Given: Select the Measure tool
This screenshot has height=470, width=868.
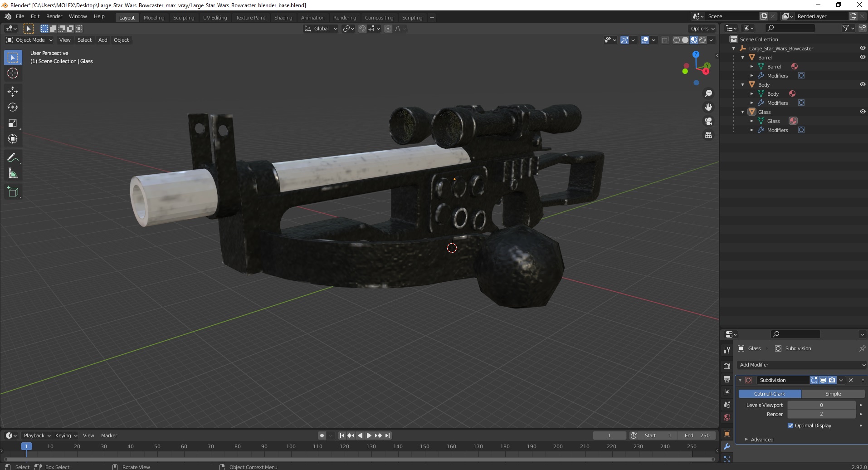Looking at the screenshot, I should [13, 173].
